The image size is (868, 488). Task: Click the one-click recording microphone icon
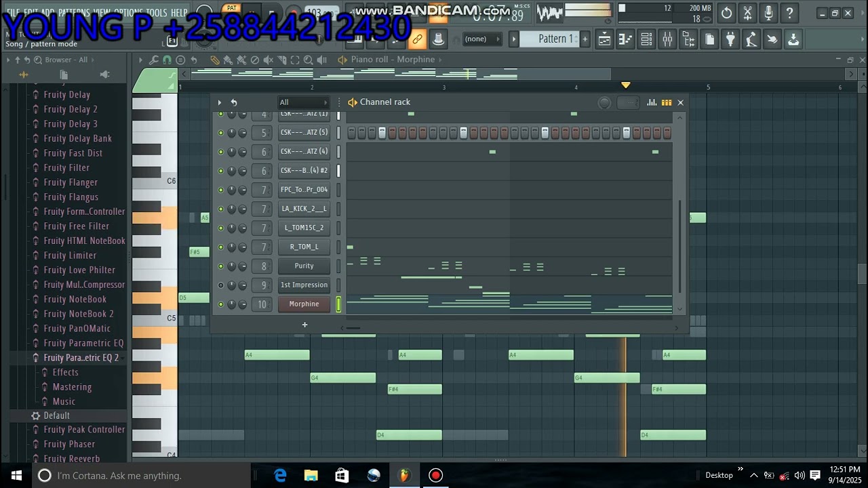768,13
